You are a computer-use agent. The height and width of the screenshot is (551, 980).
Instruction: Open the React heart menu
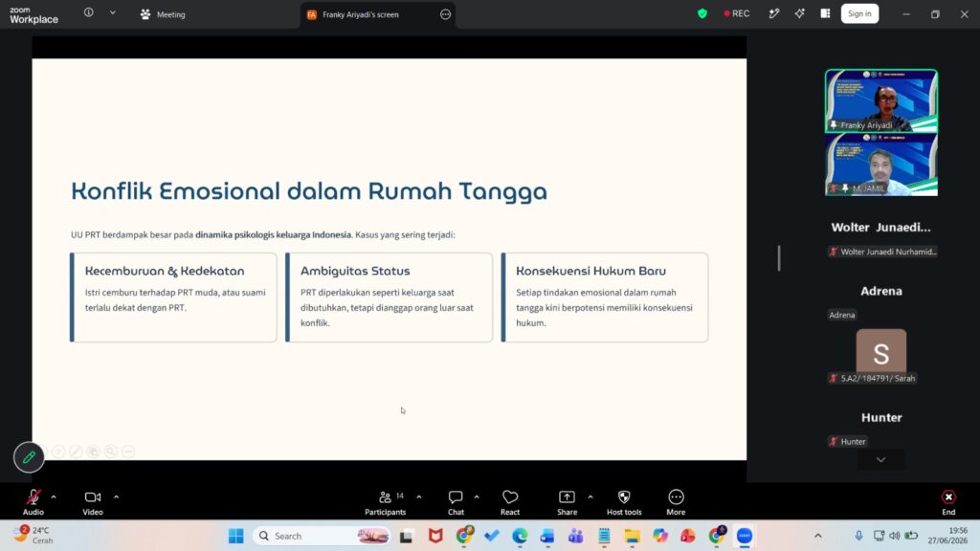pos(510,501)
